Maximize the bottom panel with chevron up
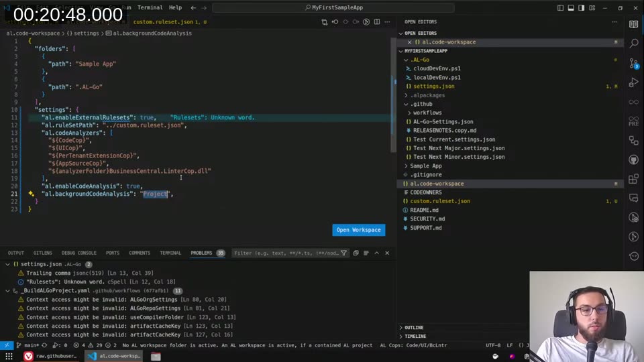 376,253
